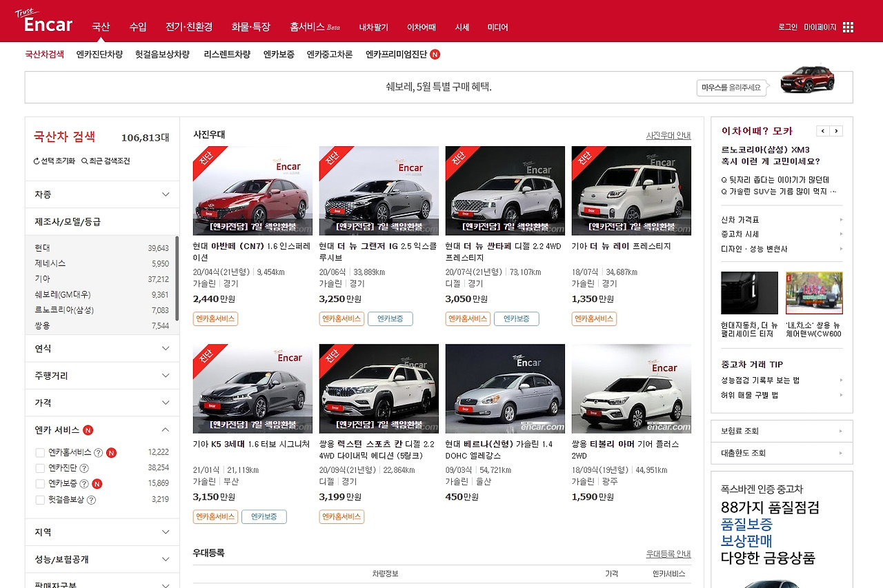
Task: Open the black 그랜저 IG car photo
Action: coord(379,191)
